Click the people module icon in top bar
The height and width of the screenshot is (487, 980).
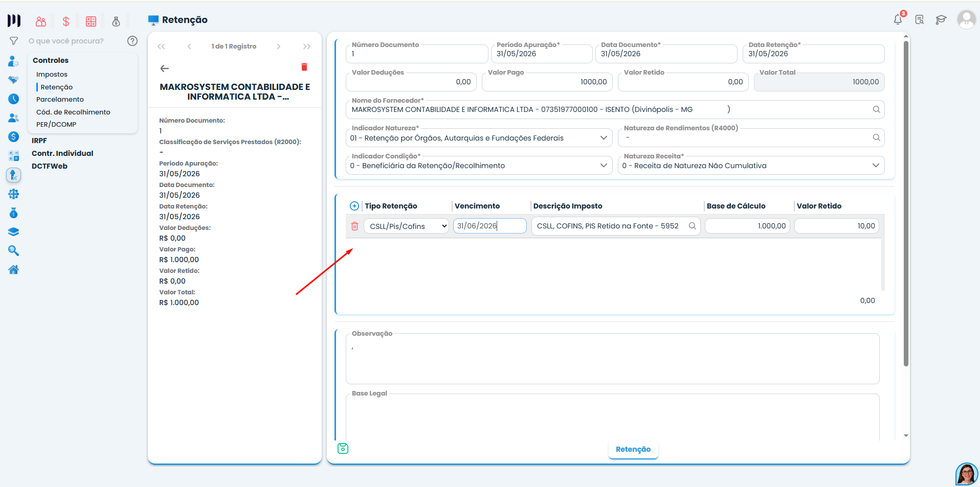[x=41, y=21]
